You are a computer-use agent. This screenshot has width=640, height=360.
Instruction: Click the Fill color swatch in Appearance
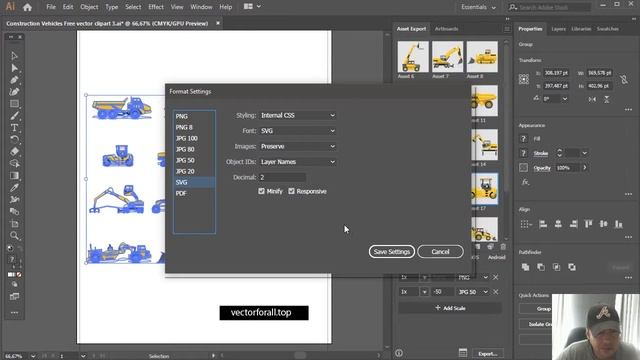(x=524, y=139)
